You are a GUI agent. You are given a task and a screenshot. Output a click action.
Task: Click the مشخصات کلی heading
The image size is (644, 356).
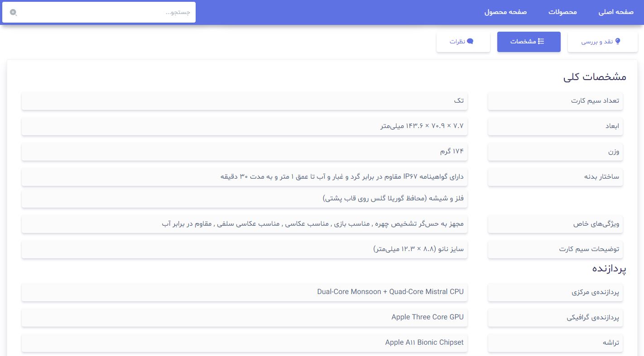[595, 77]
